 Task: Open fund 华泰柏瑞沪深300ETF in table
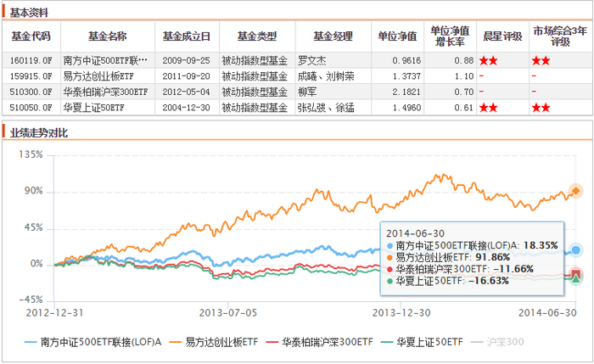pos(105,92)
